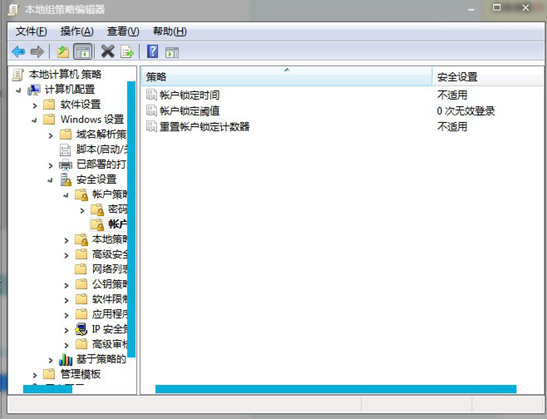Screen dimensions: 547x420
Task: Click the 帐户锁定阈值 policy icon
Action: point(151,111)
